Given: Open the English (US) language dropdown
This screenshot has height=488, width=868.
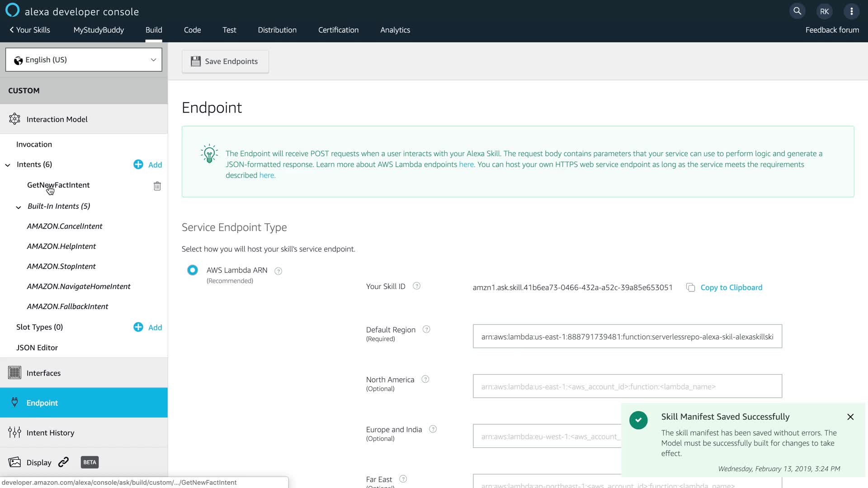Looking at the screenshot, I should coord(84,60).
